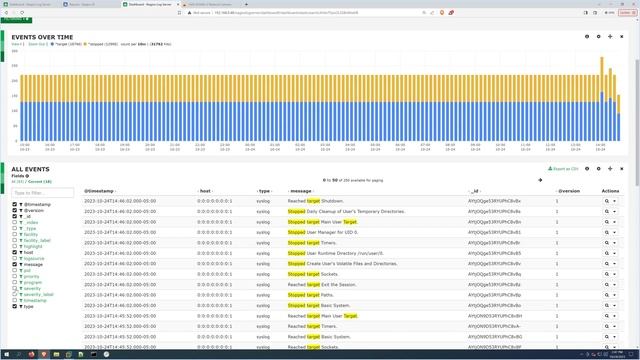Click the Fields help icon

click(x=27, y=176)
